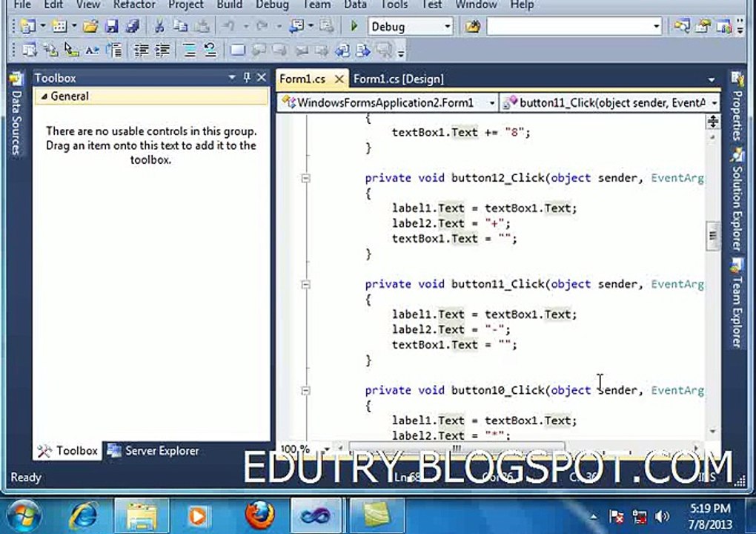The height and width of the screenshot is (534, 756).
Task: Open the active documents list dropdown arrow
Action: (712, 79)
